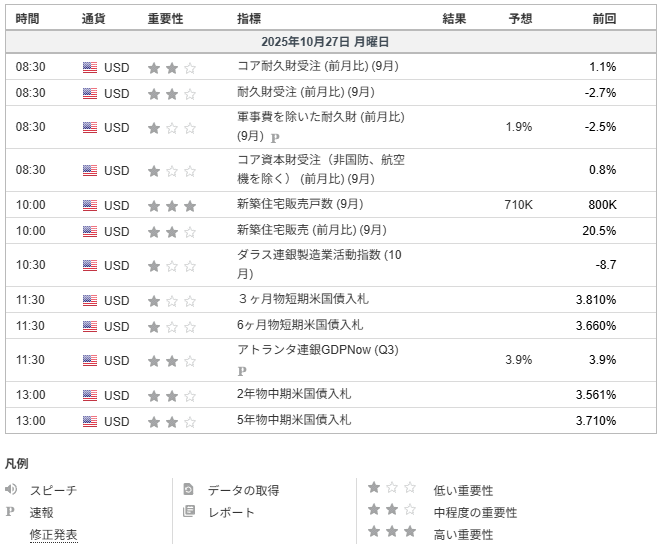Click the レポート legend icon
Viewport: 662px width, 550px height.
188,512
